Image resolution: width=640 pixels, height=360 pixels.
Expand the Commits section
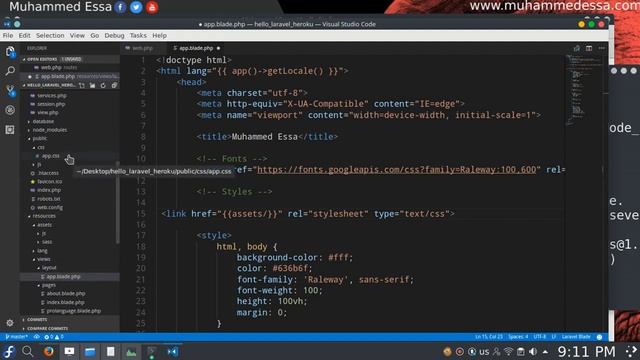37,320
